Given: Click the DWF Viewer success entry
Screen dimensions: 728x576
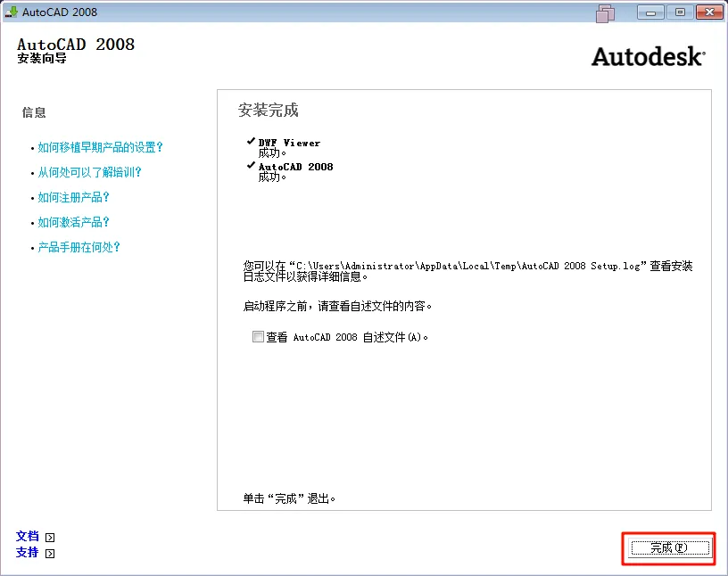Looking at the screenshot, I should coord(284,148).
